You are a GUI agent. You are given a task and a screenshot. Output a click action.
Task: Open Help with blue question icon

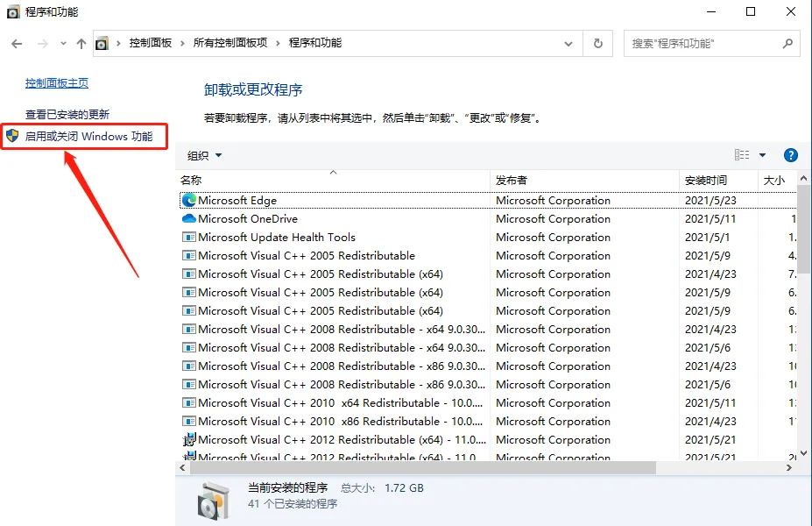(x=791, y=155)
